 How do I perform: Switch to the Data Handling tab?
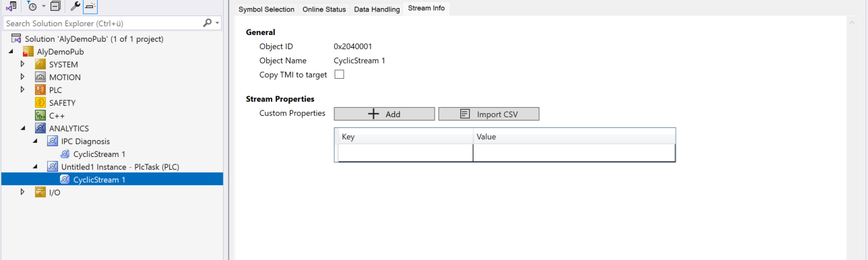tap(376, 9)
